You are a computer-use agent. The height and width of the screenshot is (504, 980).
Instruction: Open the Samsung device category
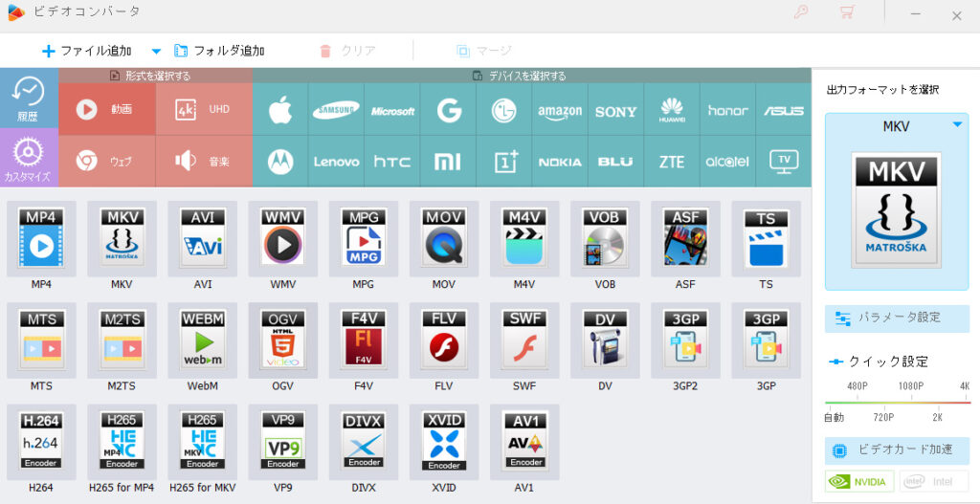click(336, 110)
